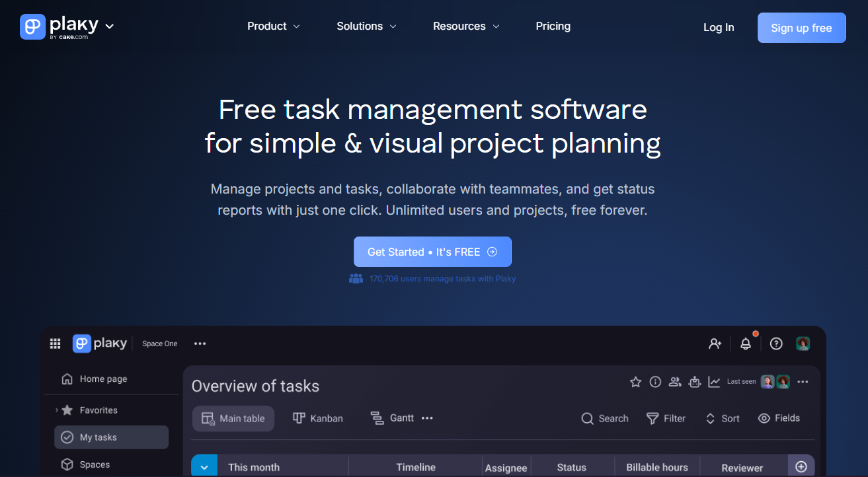Expand the Favorites section chevron
Image resolution: width=868 pixels, height=477 pixels.
point(57,410)
